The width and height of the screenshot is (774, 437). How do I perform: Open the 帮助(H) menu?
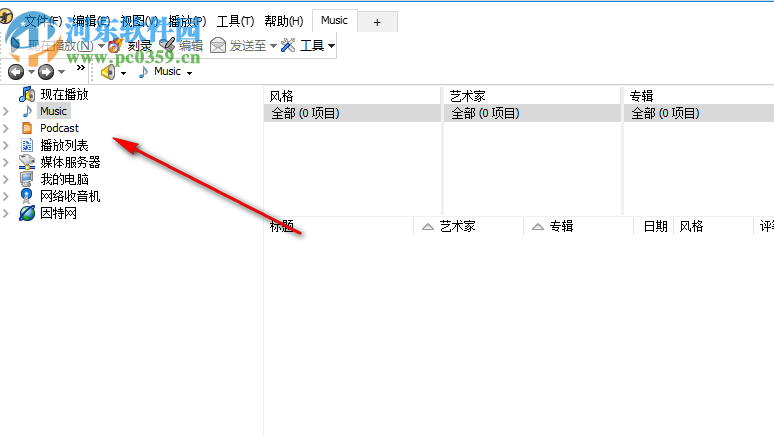click(x=284, y=21)
